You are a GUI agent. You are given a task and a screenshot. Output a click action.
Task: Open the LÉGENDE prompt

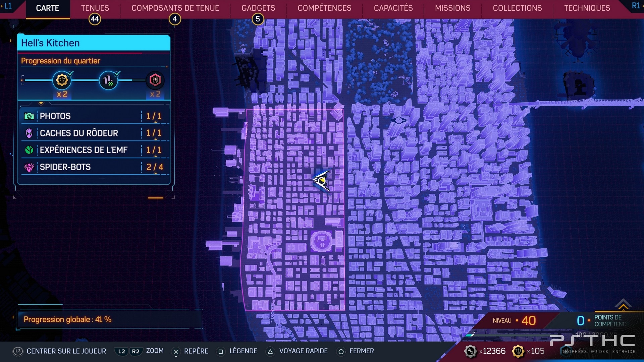[243, 351]
